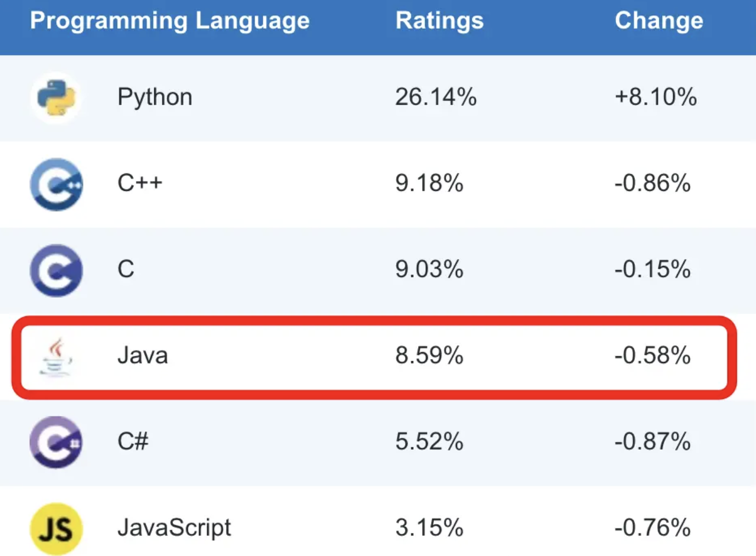The height and width of the screenshot is (556, 756).
Task: Click the yellow JS JavaScript icon
Action: (x=56, y=529)
